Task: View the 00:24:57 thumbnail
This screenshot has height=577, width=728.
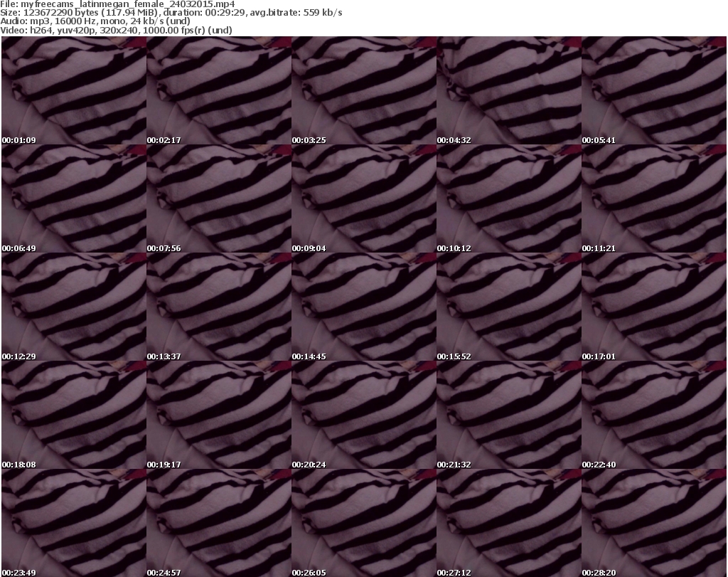Action: point(219,523)
